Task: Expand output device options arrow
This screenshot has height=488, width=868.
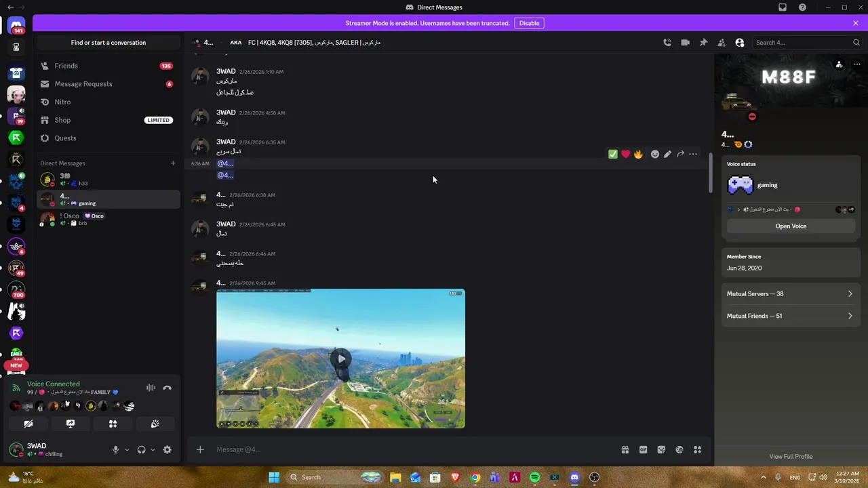Action: tap(153, 450)
